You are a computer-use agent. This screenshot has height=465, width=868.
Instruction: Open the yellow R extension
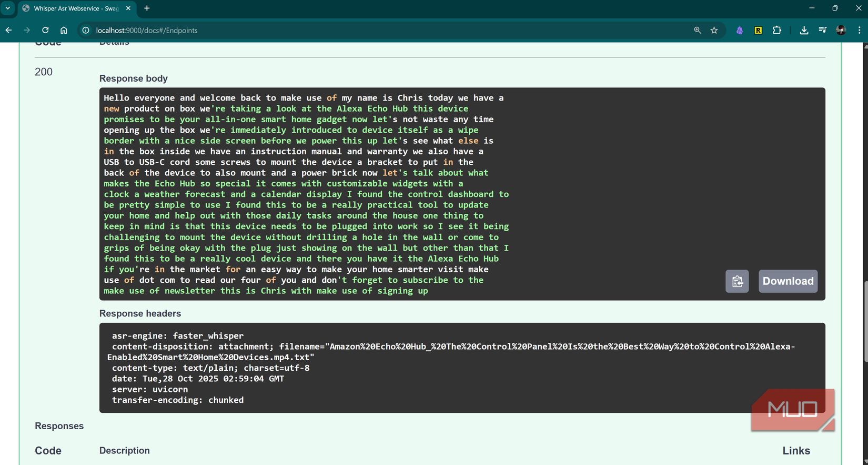[x=758, y=31]
